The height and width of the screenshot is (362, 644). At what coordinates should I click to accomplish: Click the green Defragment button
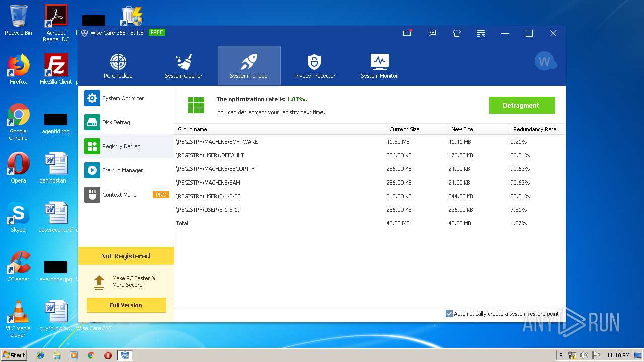(522, 105)
